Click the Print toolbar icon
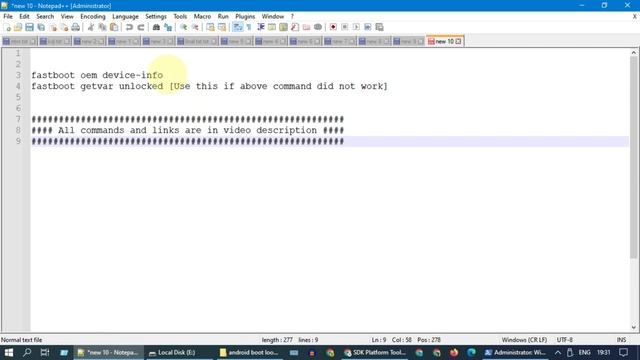The height and width of the screenshot is (360, 640). tap(76, 27)
